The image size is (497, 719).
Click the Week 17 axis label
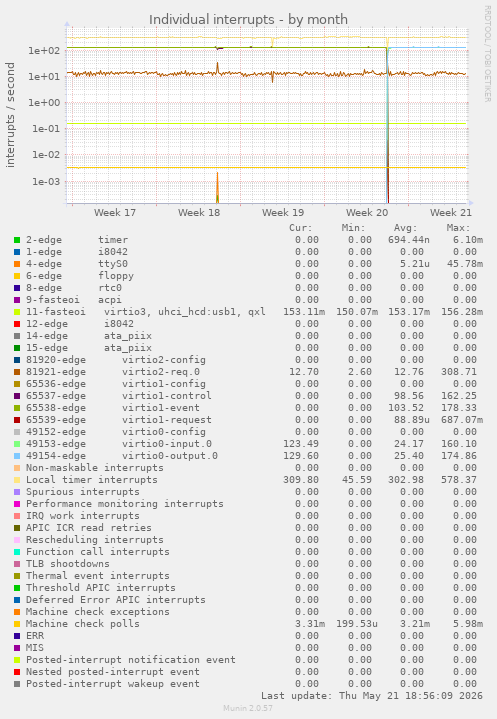[115, 212]
